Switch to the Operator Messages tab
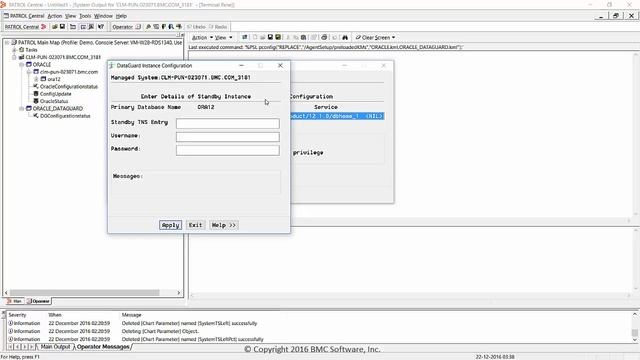The image size is (640, 360). pyautogui.click(x=103, y=347)
